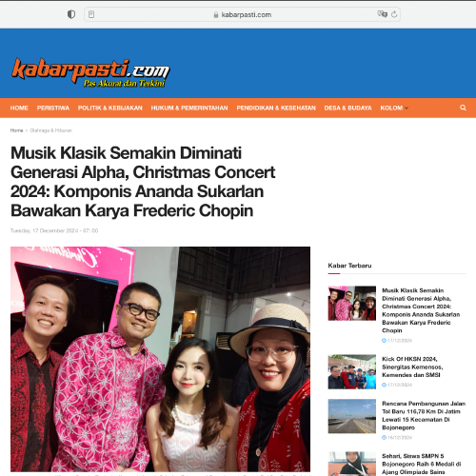The height and width of the screenshot is (476, 476).
Task: Reload the page with refresh icon
Action: (x=394, y=14)
